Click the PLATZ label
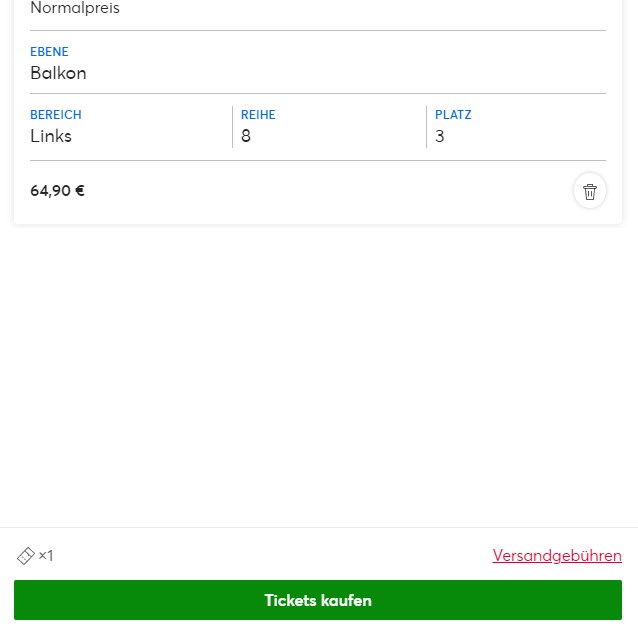The image size is (638, 629). click(x=453, y=115)
